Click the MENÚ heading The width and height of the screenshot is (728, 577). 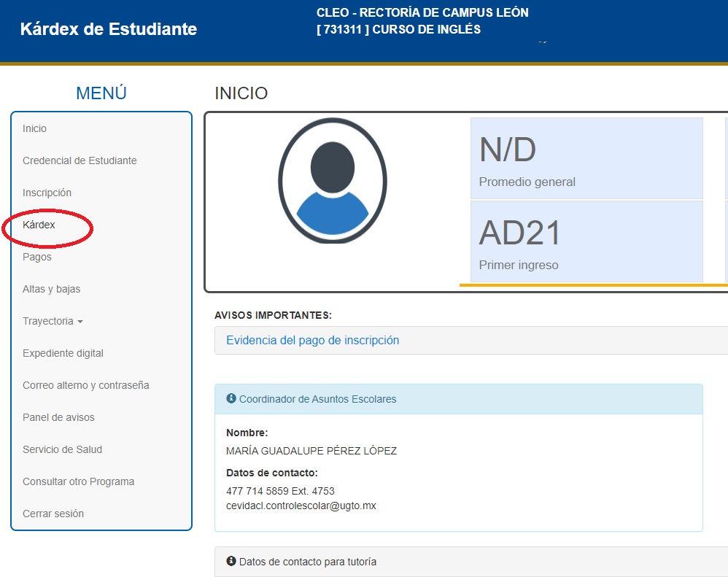101,93
